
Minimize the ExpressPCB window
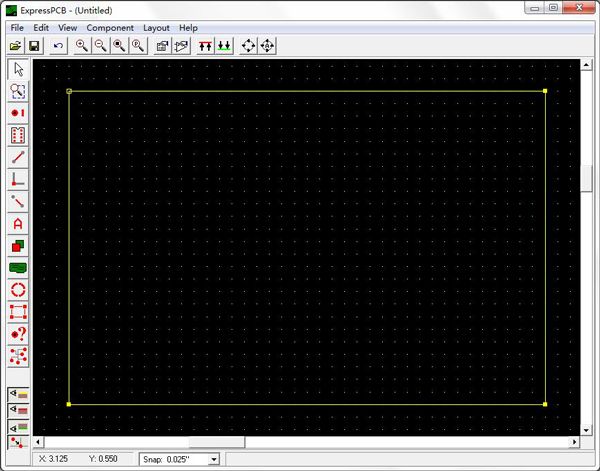coord(535,8)
